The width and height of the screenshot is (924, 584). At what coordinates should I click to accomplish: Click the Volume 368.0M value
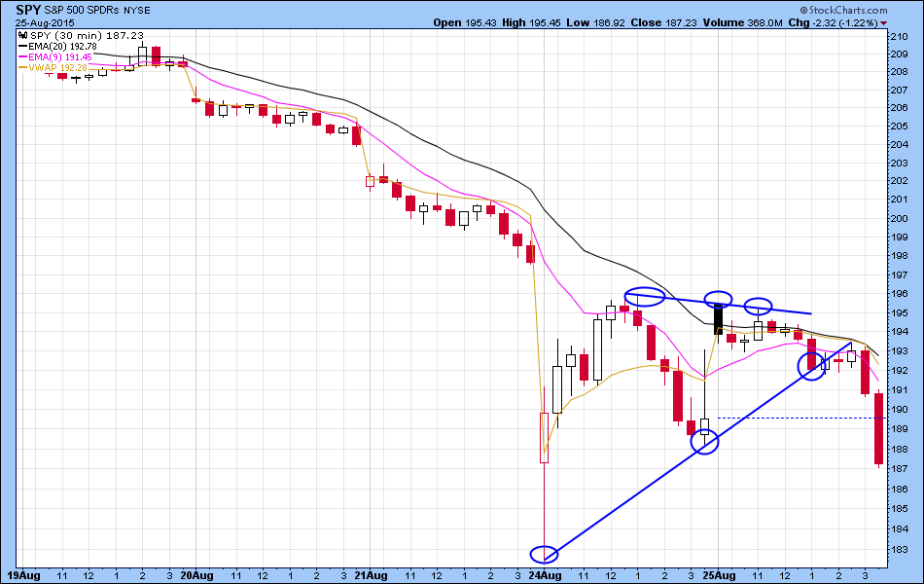click(742, 23)
